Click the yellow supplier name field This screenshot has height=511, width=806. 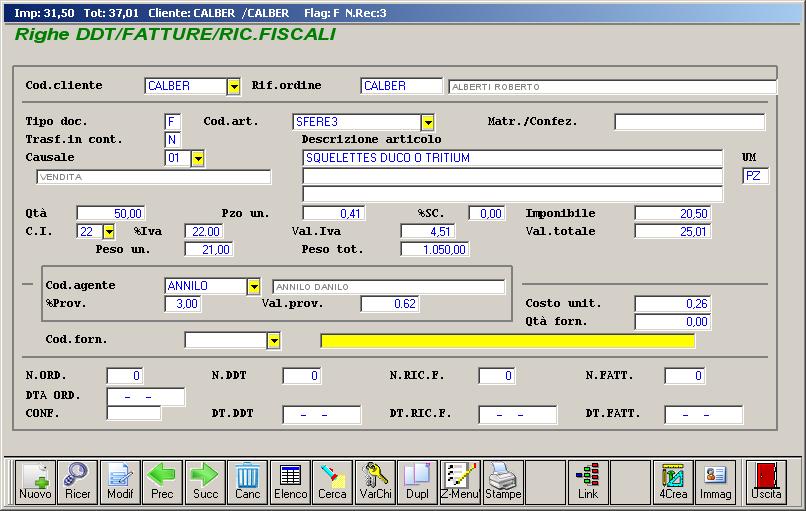point(507,340)
